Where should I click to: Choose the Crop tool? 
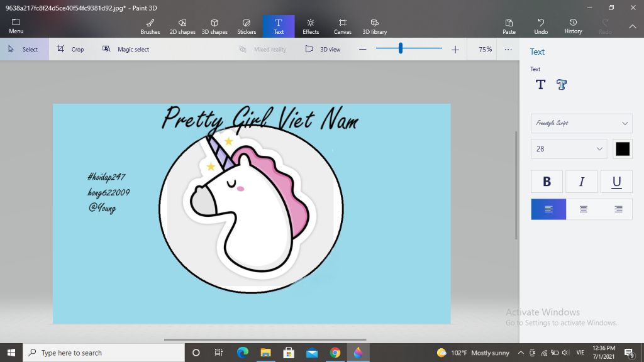(x=70, y=49)
